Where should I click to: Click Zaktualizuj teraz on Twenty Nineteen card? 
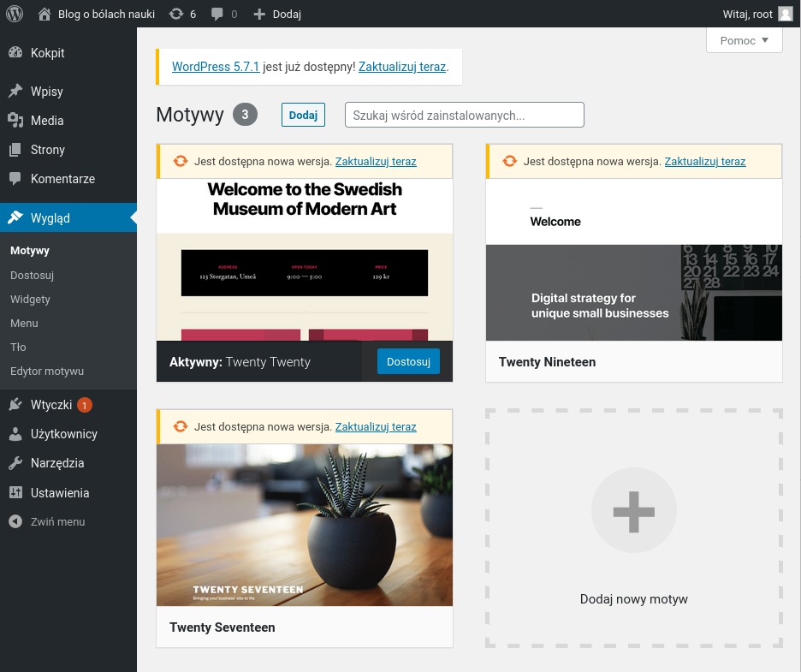tap(705, 162)
